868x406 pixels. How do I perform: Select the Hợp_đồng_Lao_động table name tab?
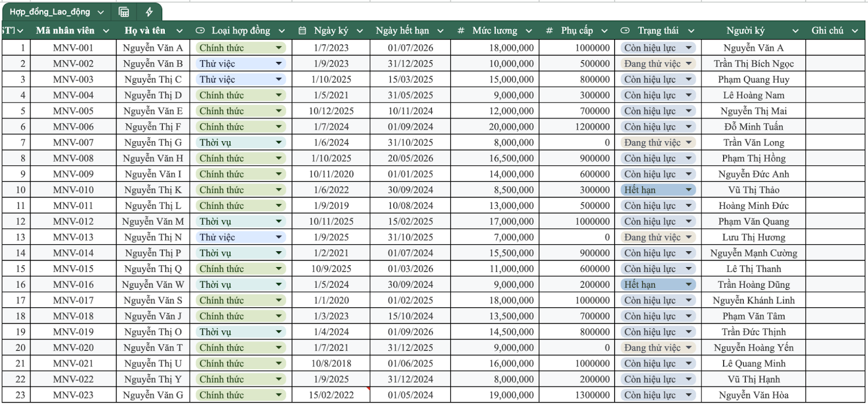[50, 12]
